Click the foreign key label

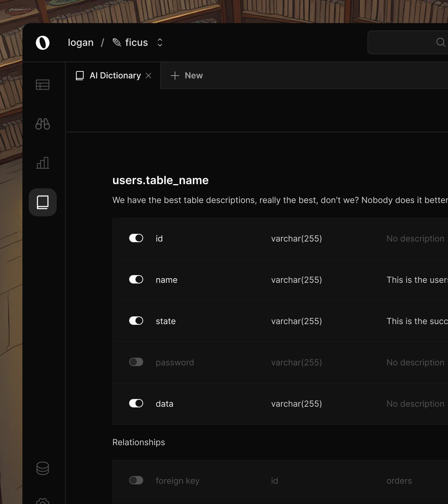point(177,481)
